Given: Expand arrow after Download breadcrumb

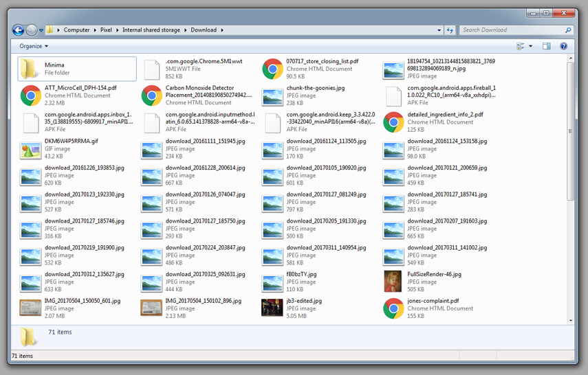Looking at the screenshot, I should click(222, 30).
